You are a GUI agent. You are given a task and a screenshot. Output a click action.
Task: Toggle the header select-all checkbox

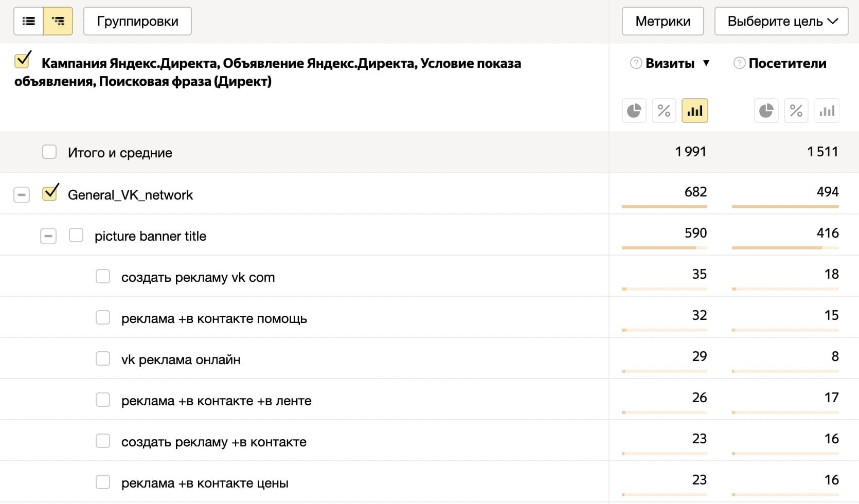coord(22,60)
